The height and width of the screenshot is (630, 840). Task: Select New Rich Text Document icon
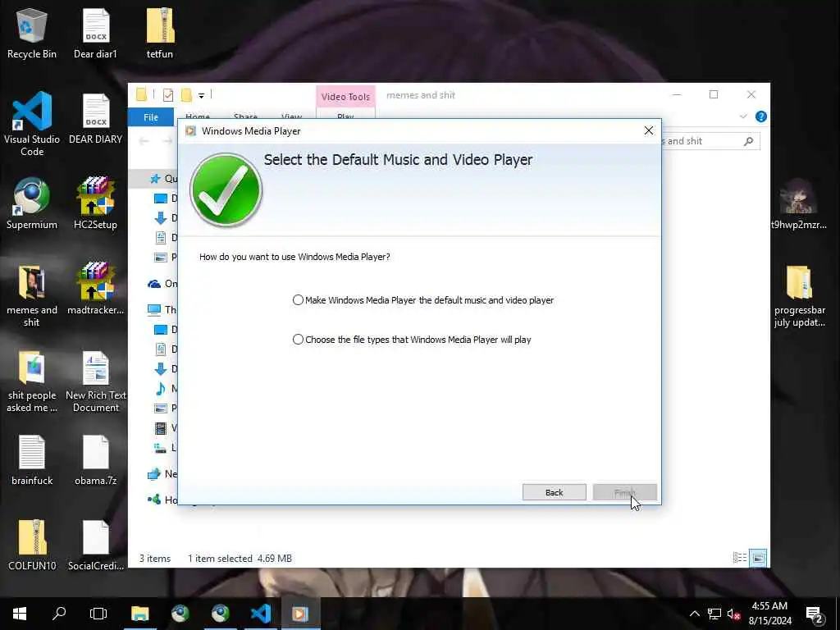click(x=95, y=381)
